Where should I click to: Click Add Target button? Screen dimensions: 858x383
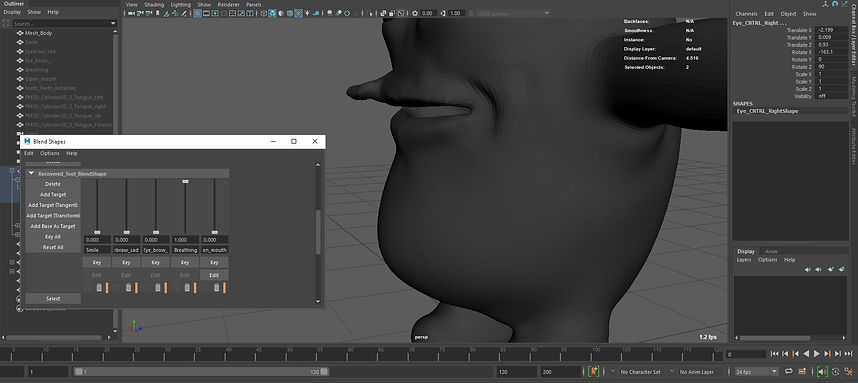(53, 194)
